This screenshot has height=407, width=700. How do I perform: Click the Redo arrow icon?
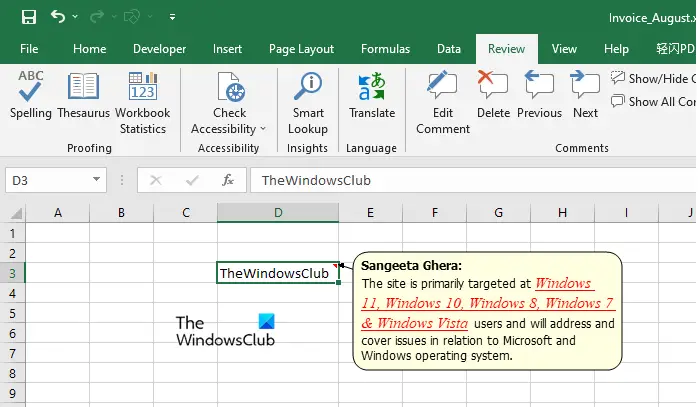tap(96, 17)
